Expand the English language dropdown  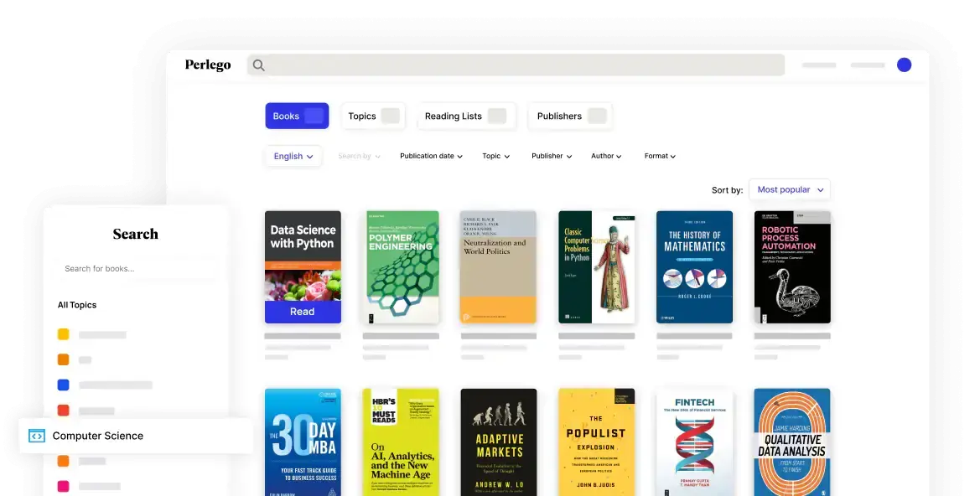(293, 156)
